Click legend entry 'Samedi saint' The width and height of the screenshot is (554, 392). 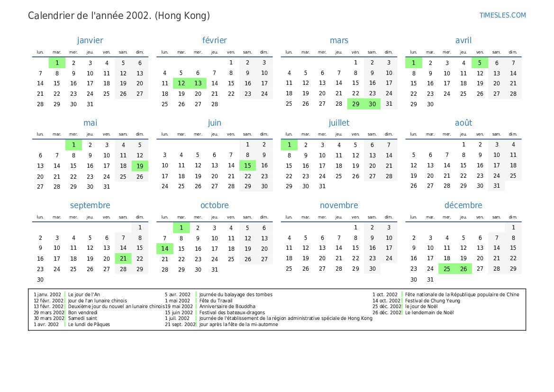pos(82,319)
